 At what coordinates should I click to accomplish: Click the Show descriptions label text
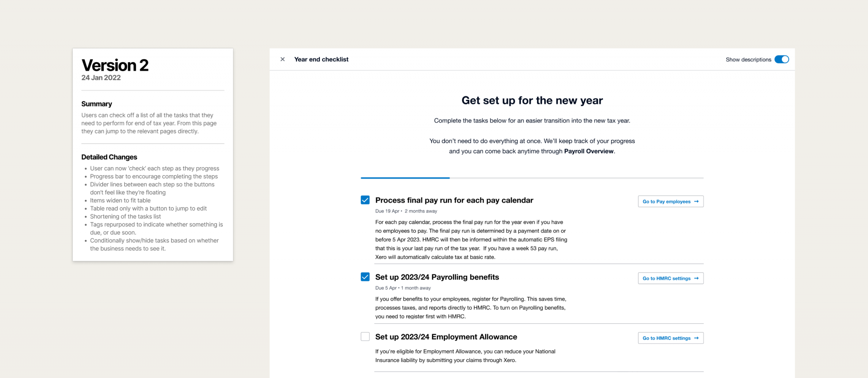pyautogui.click(x=748, y=60)
